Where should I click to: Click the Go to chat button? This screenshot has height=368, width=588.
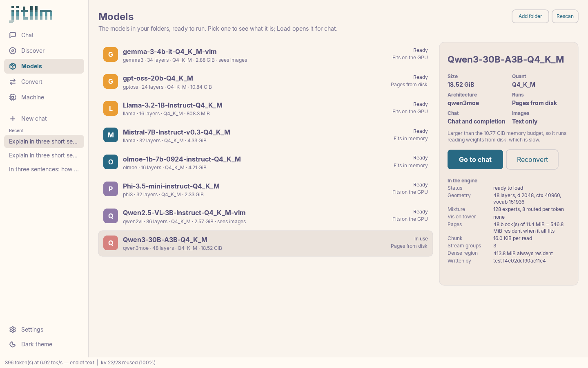coord(475,159)
